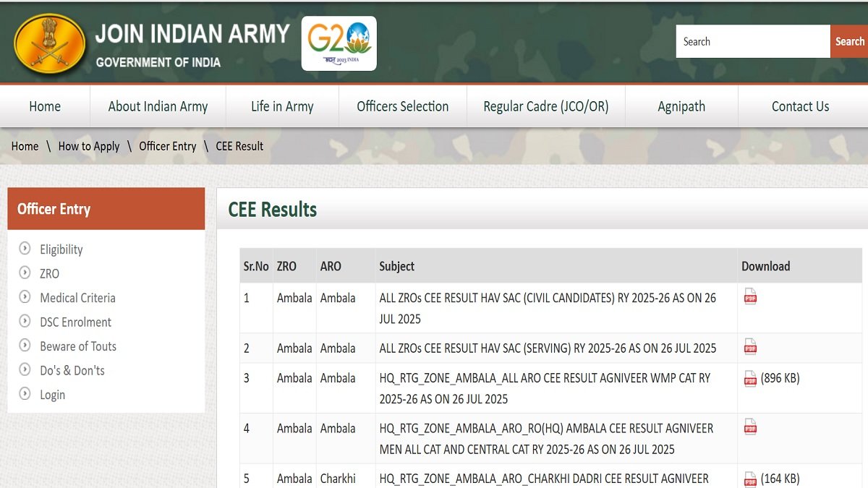
Task: Open Do's & Don'ts sidebar link
Action: 72,370
